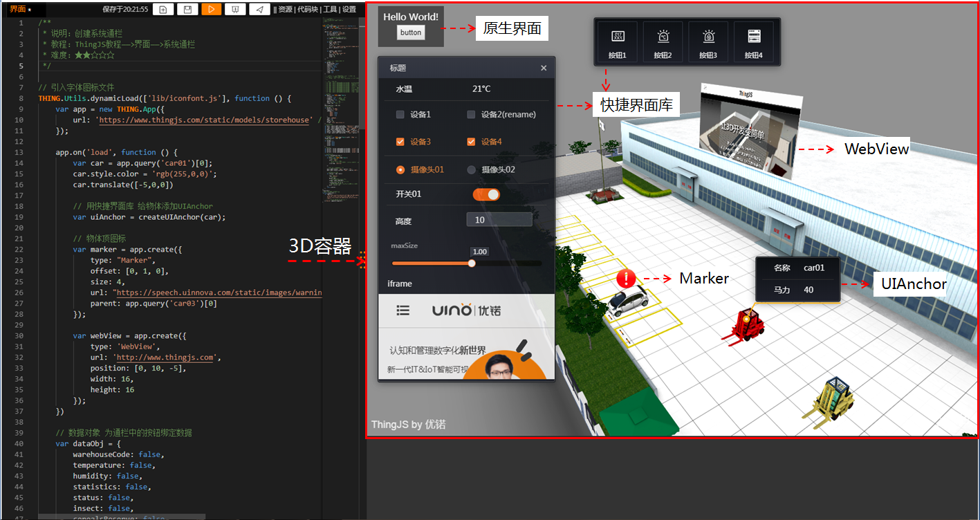Open the 代码块 menu
The image size is (980, 520).
click(x=308, y=10)
